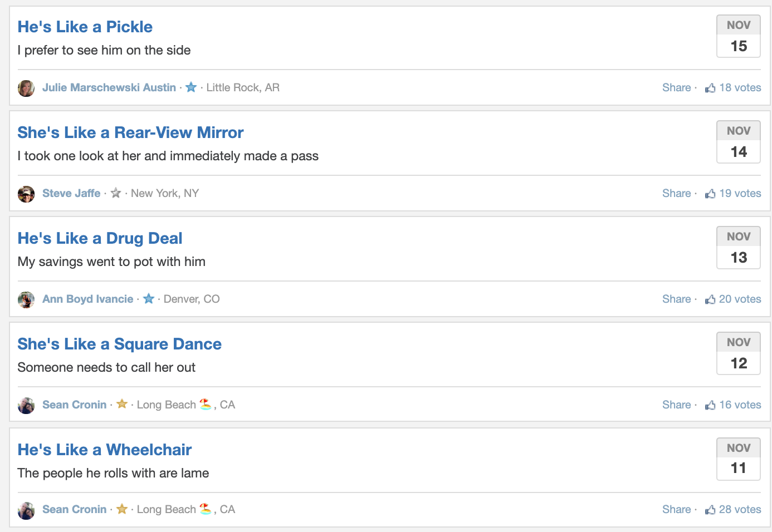Click gold star on Square Dance author

122,404
